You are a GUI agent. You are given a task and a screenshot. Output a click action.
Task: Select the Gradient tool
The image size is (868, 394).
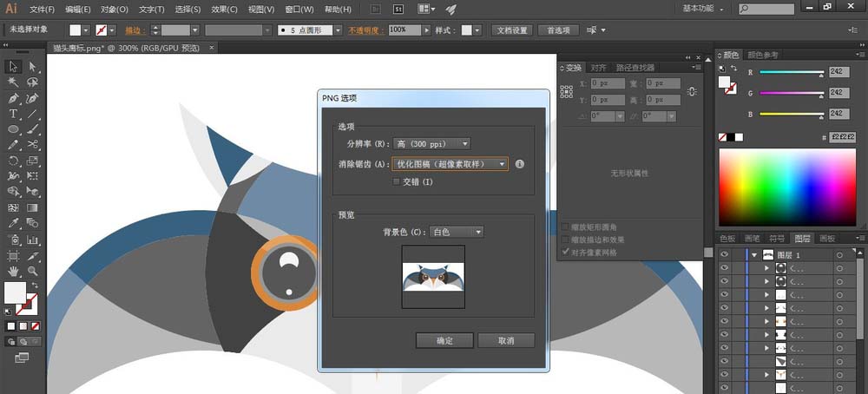click(x=33, y=208)
